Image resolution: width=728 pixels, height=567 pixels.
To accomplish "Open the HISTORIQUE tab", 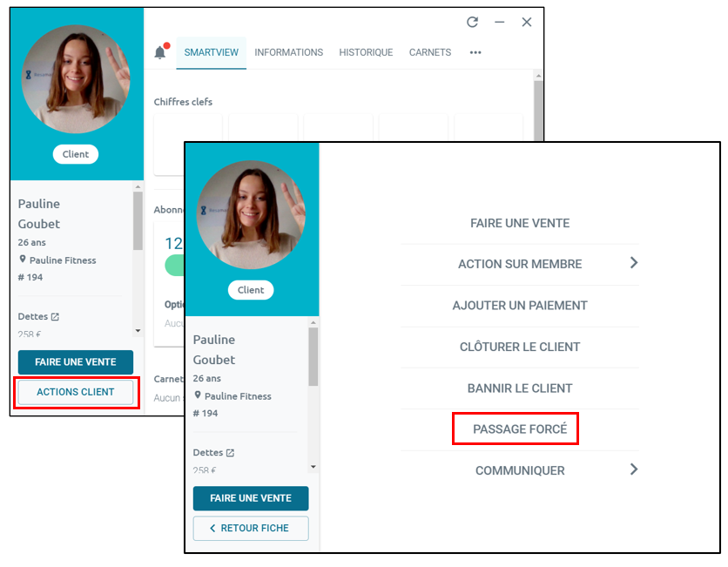I will [x=366, y=52].
